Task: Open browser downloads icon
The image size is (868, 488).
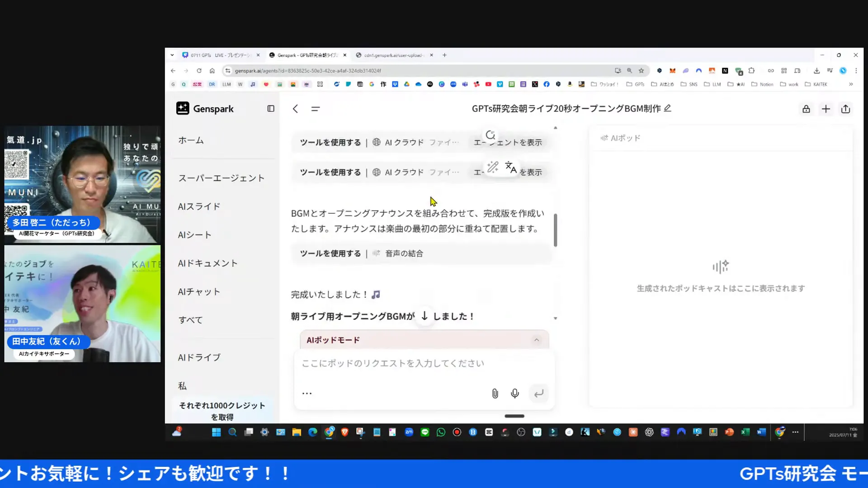Action: pyautogui.click(x=816, y=71)
